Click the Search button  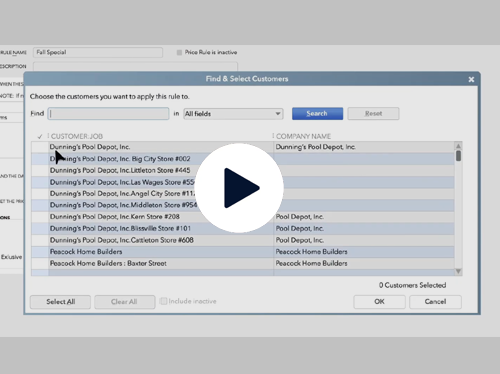click(x=317, y=114)
